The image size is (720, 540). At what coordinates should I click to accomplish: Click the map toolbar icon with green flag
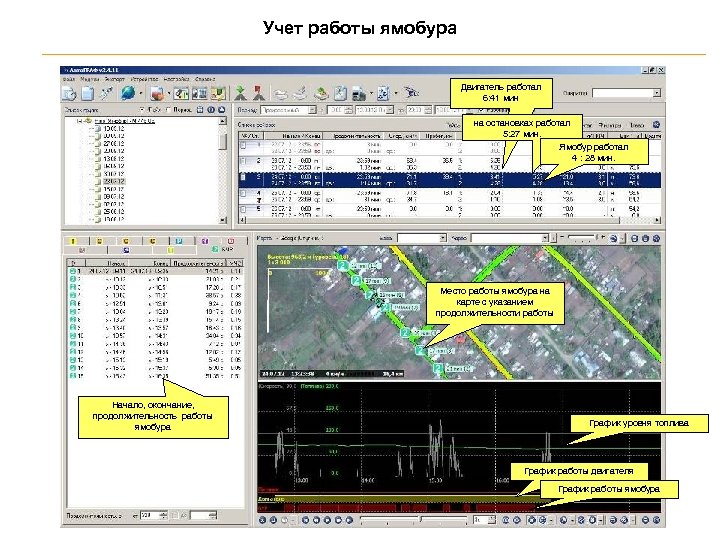219,93
